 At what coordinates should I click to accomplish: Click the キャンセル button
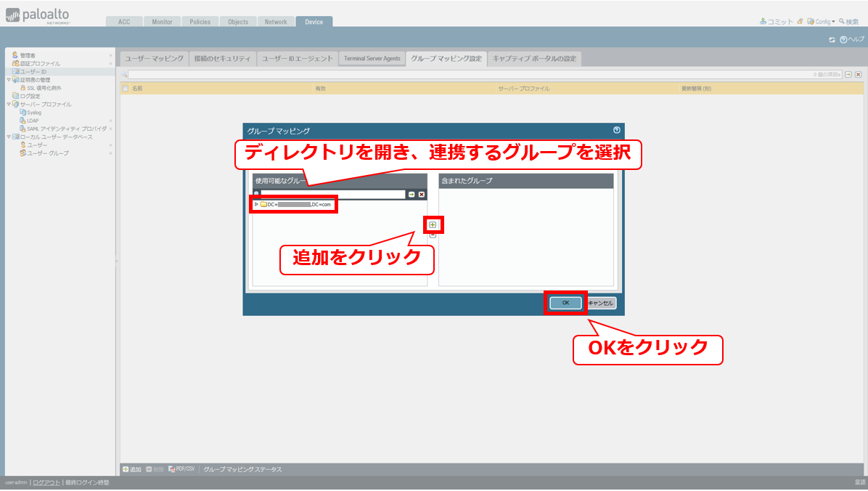601,303
